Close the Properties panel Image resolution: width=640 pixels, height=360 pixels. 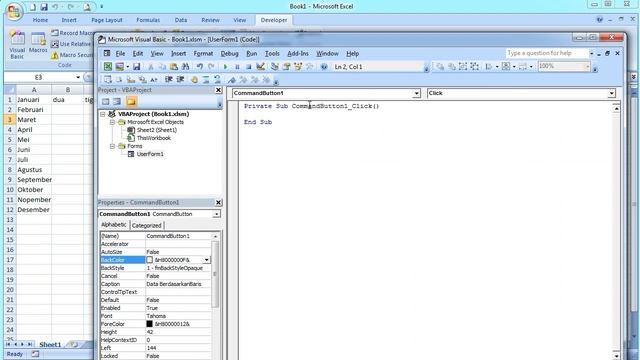(x=218, y=202)
